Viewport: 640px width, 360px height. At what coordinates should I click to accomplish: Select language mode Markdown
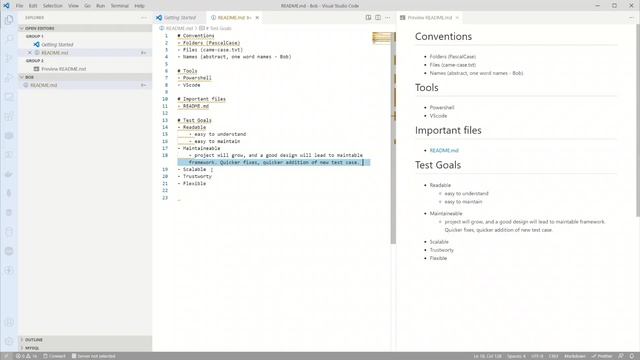click(x=575, y=356)
